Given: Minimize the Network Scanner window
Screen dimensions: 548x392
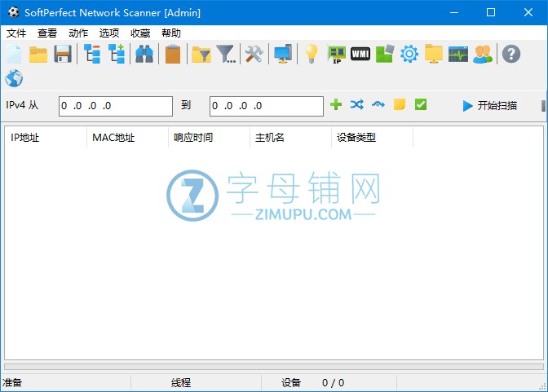Looking at the screenshot, I should tap(454, 12).
